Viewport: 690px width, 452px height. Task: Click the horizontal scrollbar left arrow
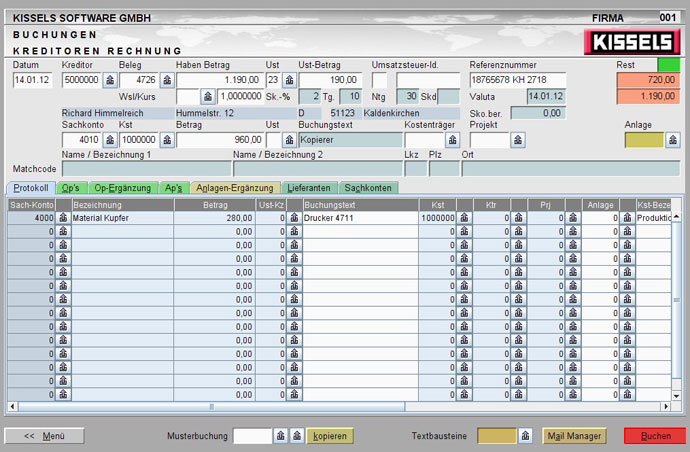coord(12,406)
